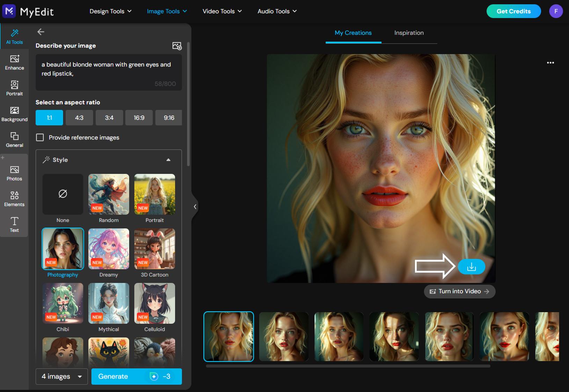Enable the Provide reference images checkbox
The height and width of the screenshot is (392, 569).
pyautogui.click(x=40, y=138)
